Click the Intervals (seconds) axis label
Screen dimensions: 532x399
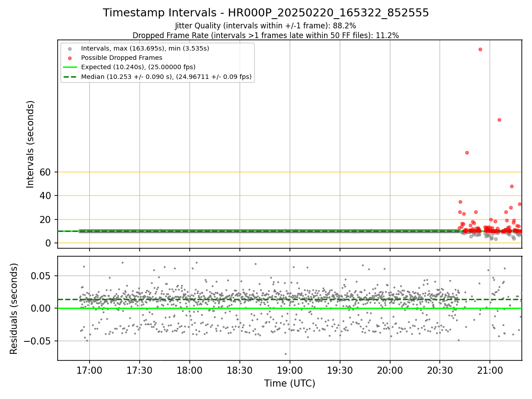click(31, 144)
